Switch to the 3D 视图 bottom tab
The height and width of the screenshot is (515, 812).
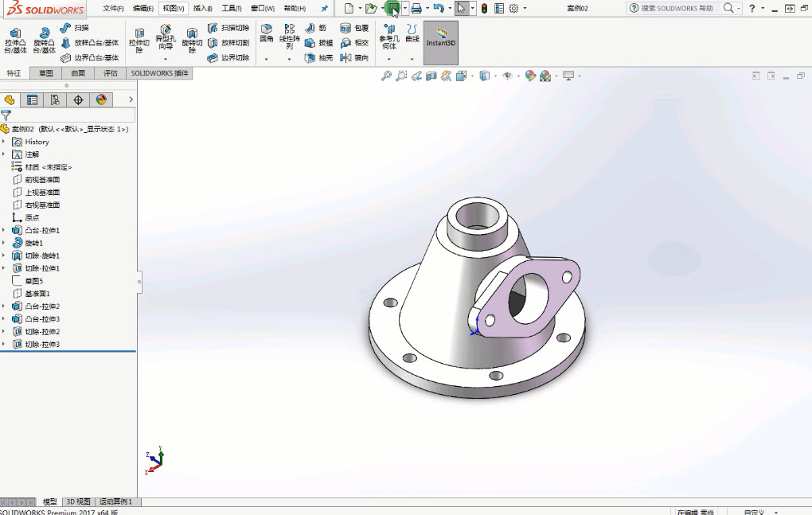coord(78,501)
